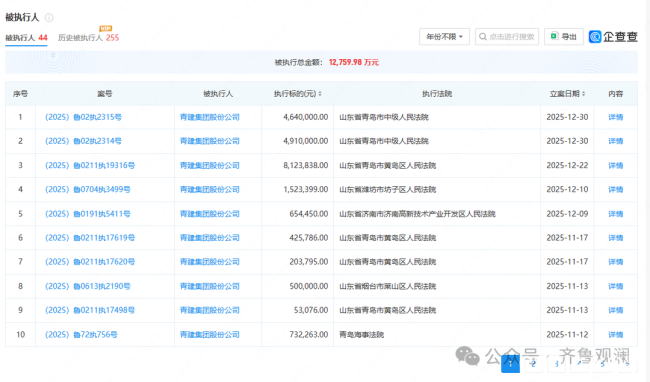
Task: Open case (2025) 鲁0211执17498号
Action: coord(90,310)
